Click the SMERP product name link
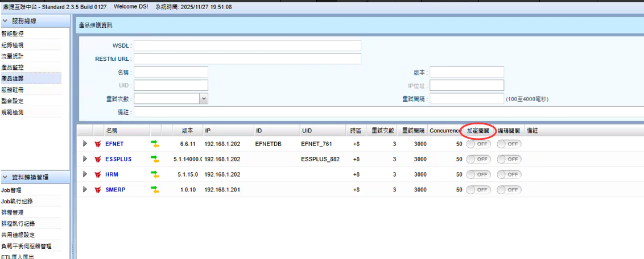 pyautogui.click(x=115, y=190)
